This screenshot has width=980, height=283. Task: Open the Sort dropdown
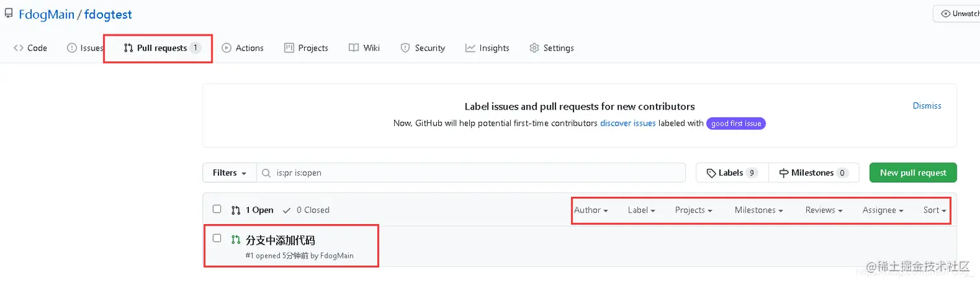pos(935,210)
